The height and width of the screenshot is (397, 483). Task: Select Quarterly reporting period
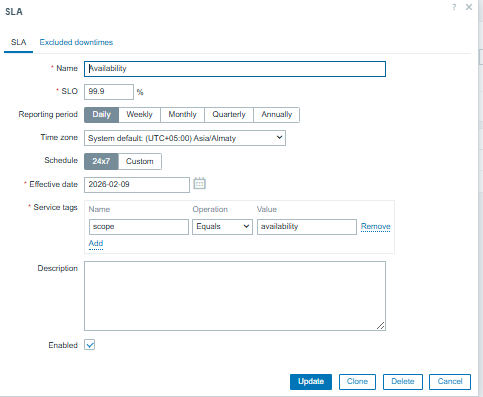229,115
